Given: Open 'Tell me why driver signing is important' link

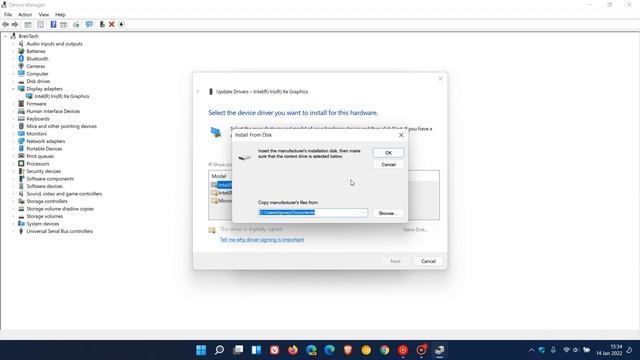Looking at the screenshot, I should point(262,240).
